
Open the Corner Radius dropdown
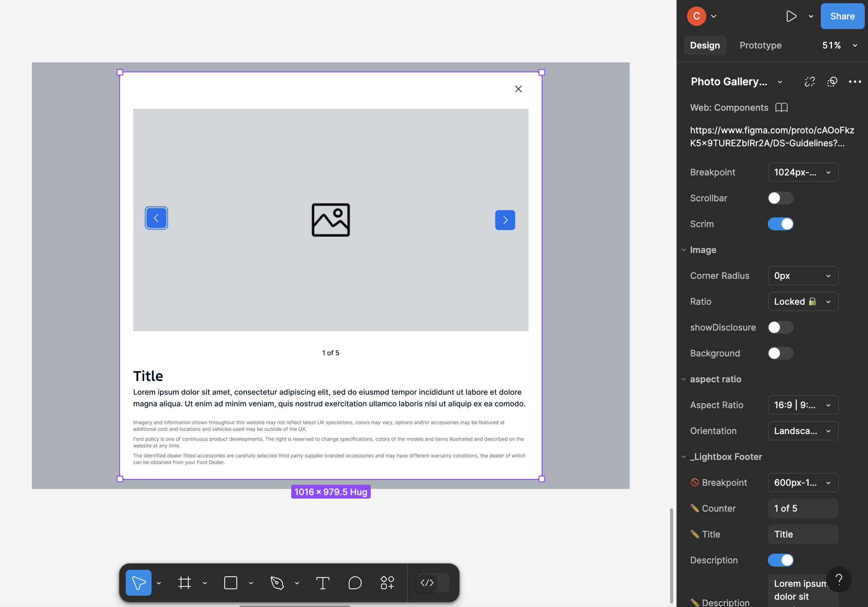click(x=803, y=276)
